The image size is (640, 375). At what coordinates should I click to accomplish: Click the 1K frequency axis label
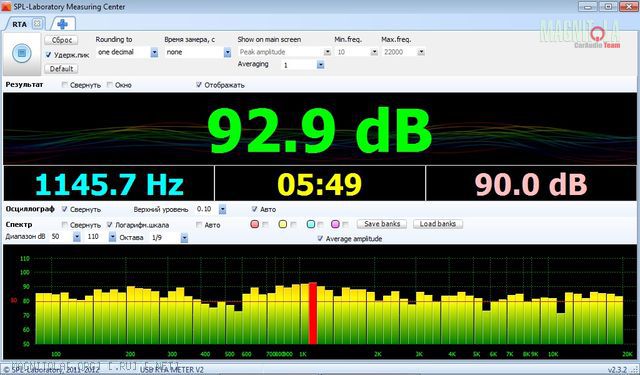302,354
